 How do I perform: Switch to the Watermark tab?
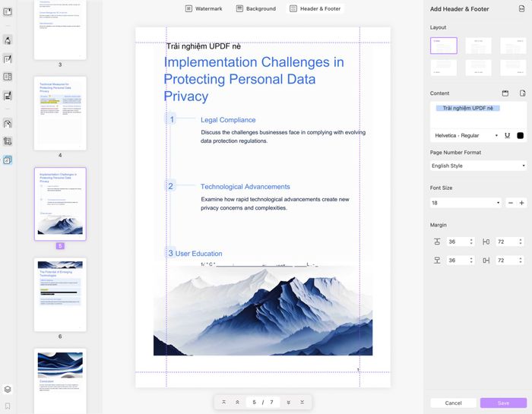(204, 8)
